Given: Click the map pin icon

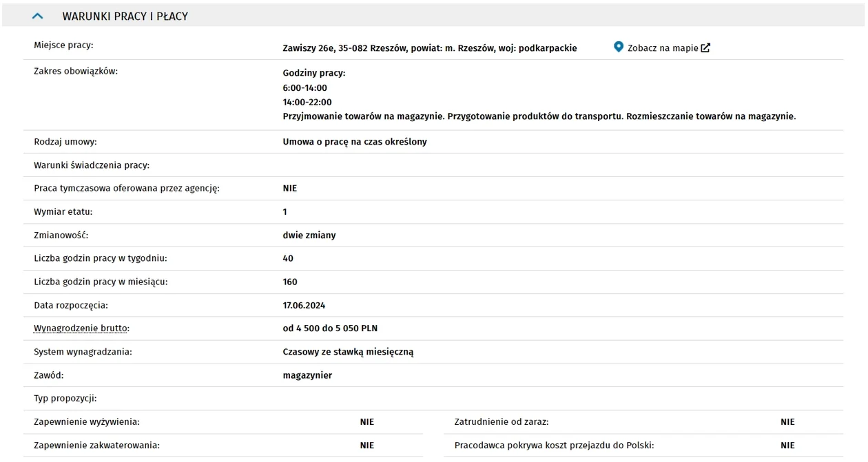Looking at the screenshot, I should 619,48.
